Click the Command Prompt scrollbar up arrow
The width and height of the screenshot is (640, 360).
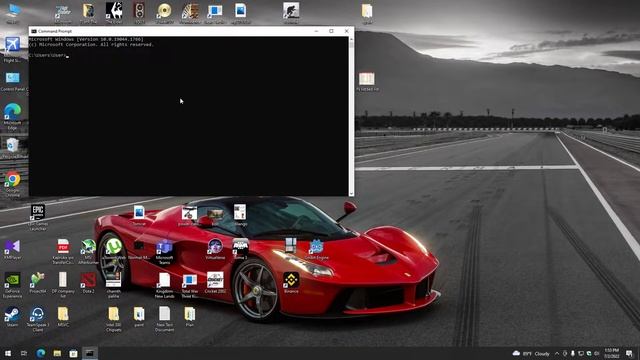pos(351,39)
